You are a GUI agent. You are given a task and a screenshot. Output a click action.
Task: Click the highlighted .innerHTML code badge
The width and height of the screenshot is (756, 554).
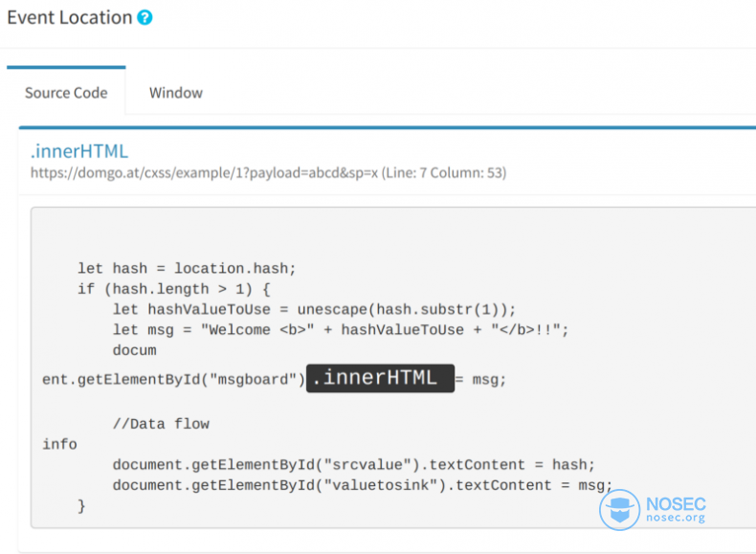point(380,378)
